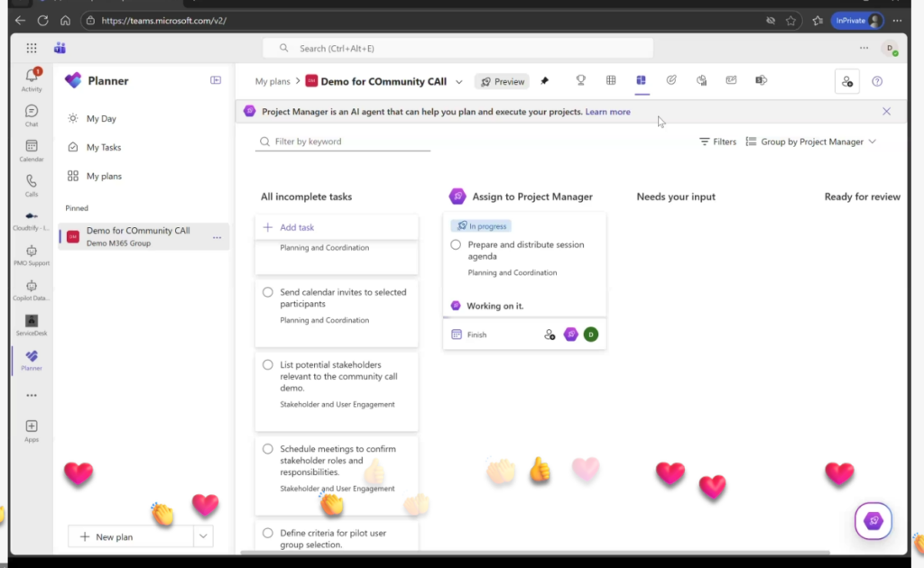The height and width of the screenshot is (568, 924).
Task: Mark Prepare and distribute agenda complete
Action: click(x=456, y=244)
